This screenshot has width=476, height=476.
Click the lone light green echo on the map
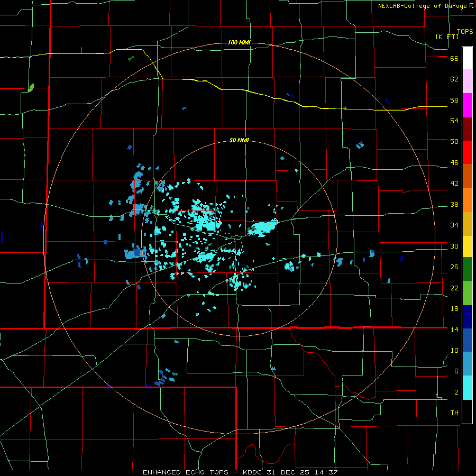(31, 88)
